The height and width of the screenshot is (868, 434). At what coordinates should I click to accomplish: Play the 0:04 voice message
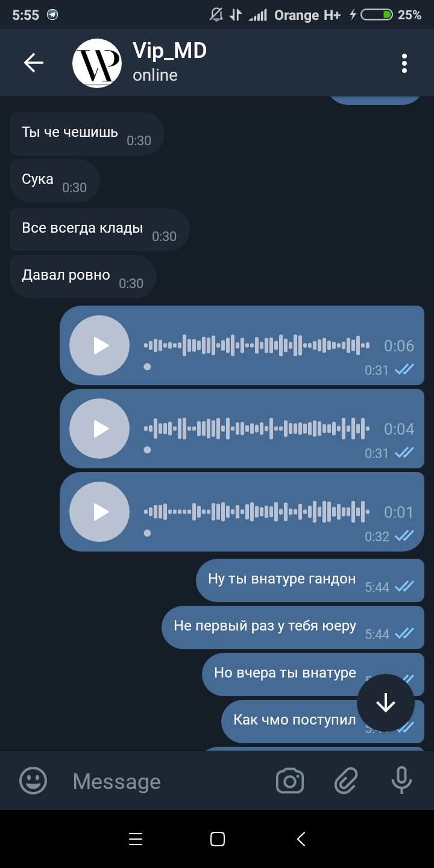pyautogui.click(x=99, y=429)
